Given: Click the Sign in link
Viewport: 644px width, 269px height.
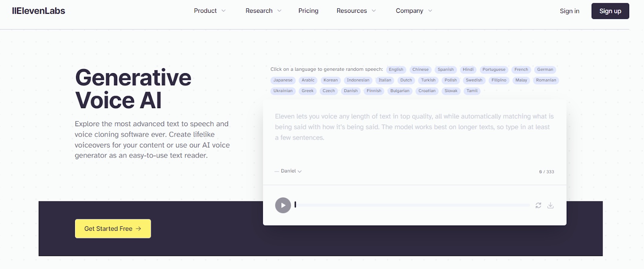Looking at the screenshot, I should coord(570,11).
